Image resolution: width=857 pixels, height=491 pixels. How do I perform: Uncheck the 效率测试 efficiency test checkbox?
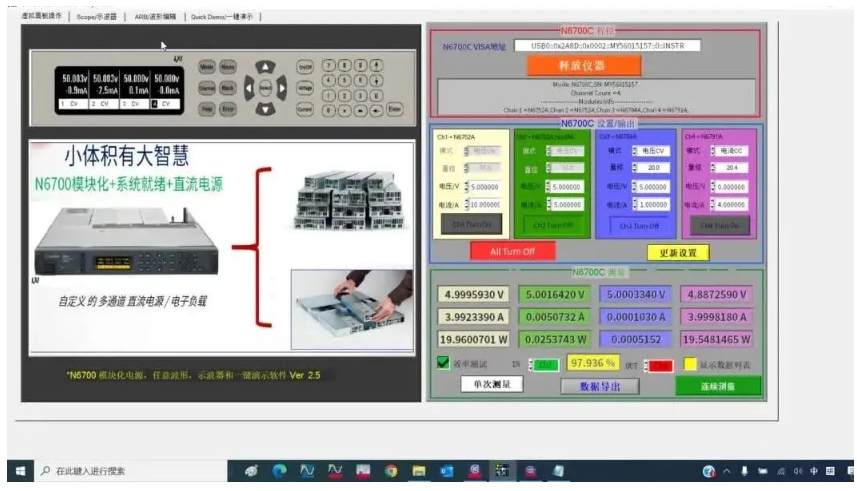(443, 363)
